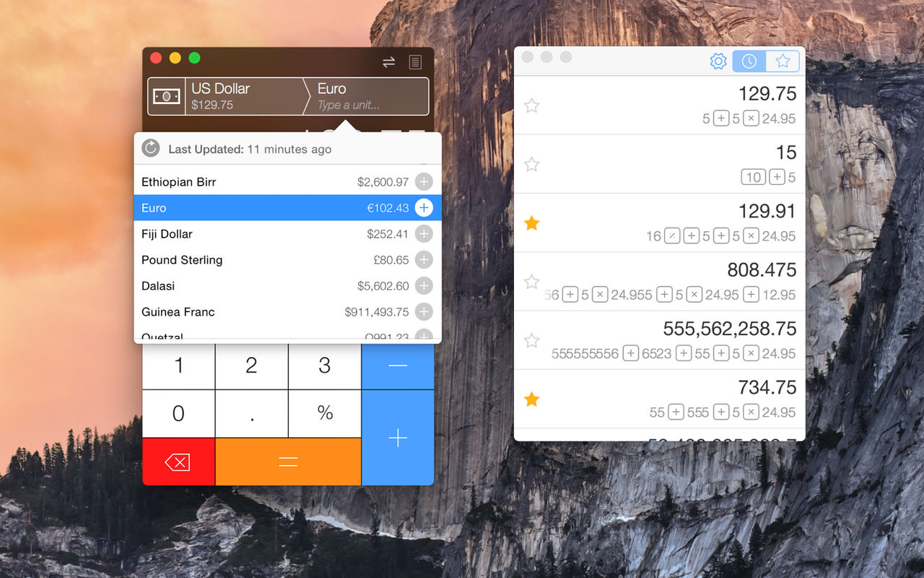Select Fiji Dollar in currency list
Screen dimensions: 924x578
pos(287,233)
